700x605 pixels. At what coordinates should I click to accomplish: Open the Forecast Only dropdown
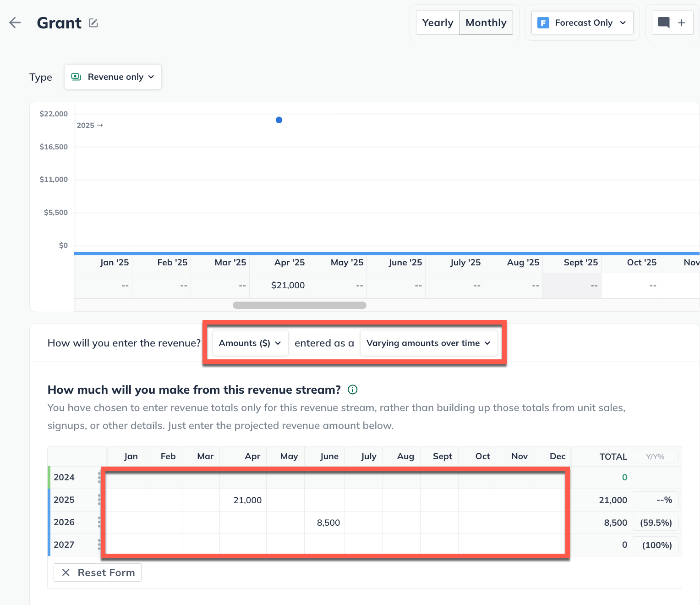582,23
